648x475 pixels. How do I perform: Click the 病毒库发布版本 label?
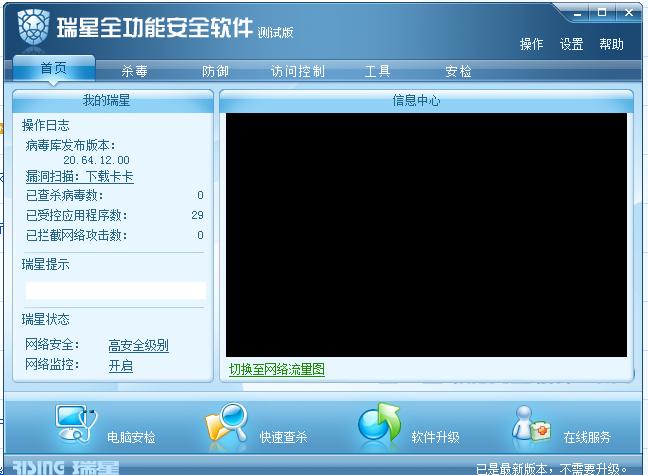pos(70,146)
